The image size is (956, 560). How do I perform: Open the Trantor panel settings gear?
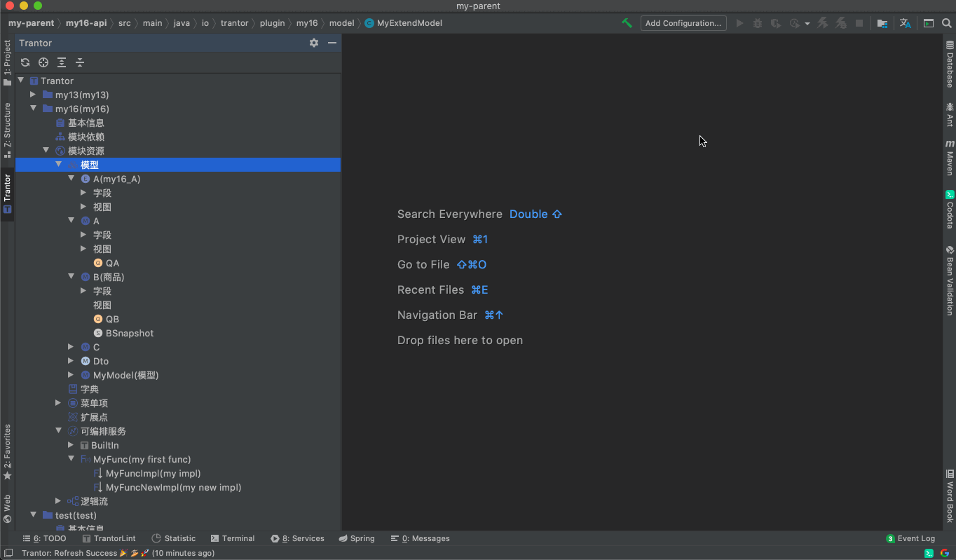[x=314, y=43]
